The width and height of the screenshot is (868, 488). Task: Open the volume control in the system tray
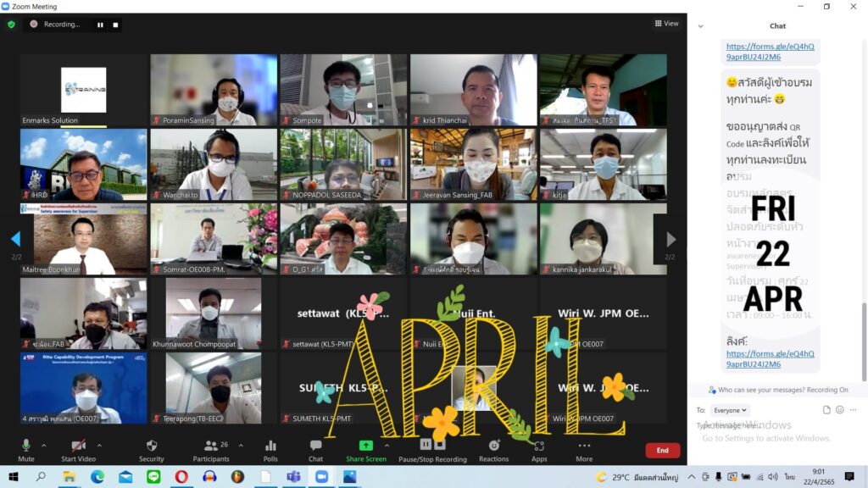[773, 476]
